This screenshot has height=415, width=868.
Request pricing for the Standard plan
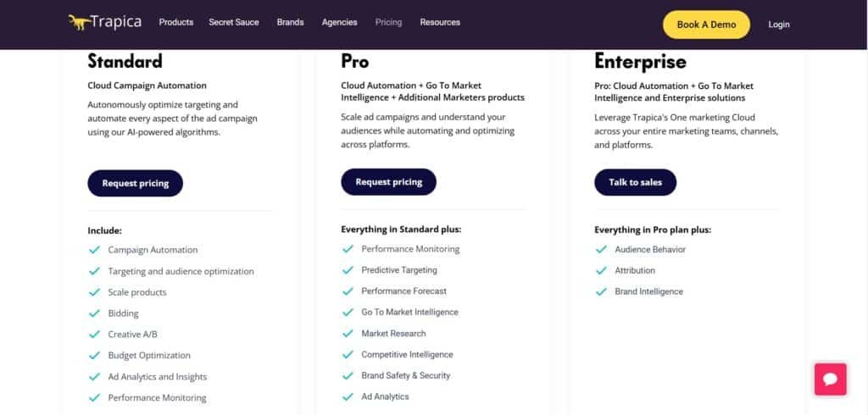[136, 183]
